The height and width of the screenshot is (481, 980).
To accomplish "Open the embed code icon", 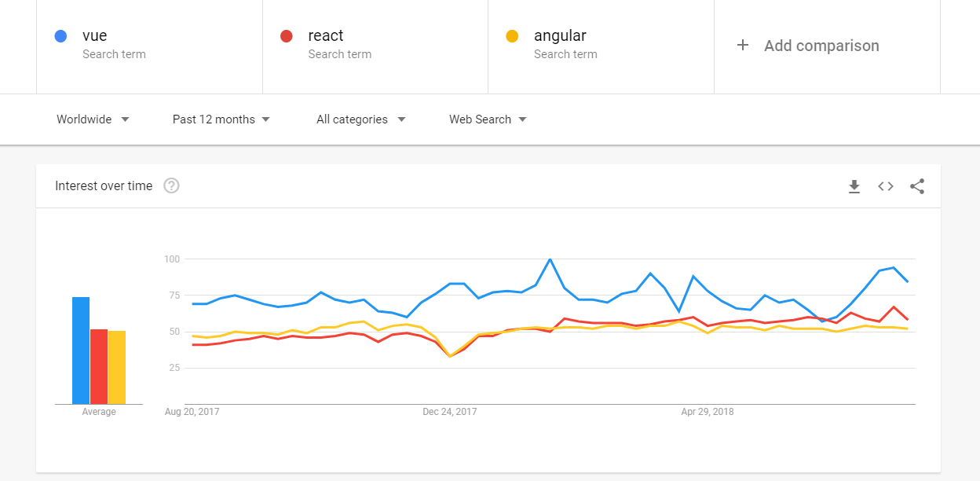I will click(x=886, y=186).
